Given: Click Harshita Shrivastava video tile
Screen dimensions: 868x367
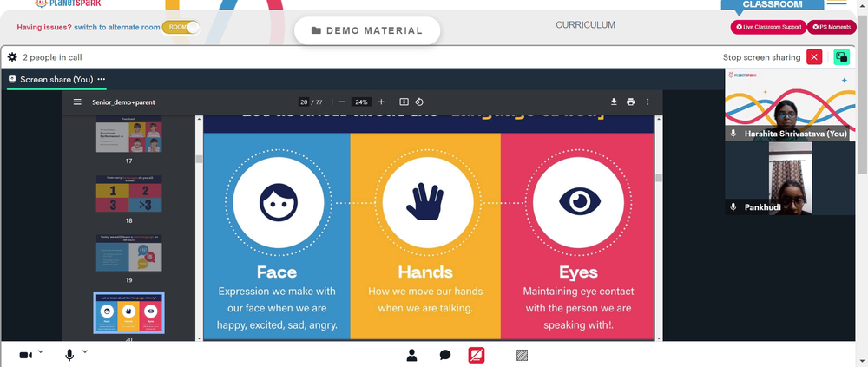Looking at the screenshot, I should click(790, 105).
